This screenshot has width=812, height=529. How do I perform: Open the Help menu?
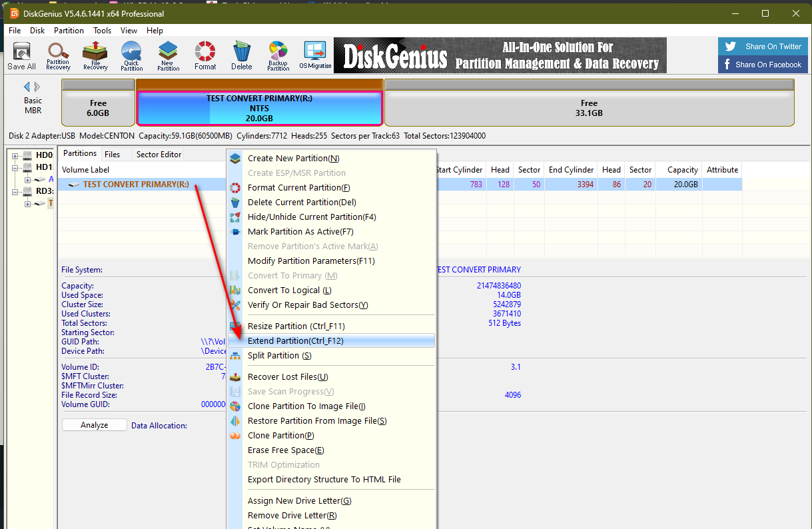[155, 31]
